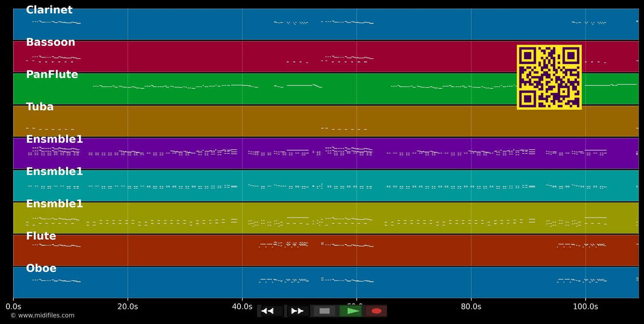This screenshot has width=644, height=324.
Task: Click the fast-forward playback button
Action: click(x=298, y=311)
